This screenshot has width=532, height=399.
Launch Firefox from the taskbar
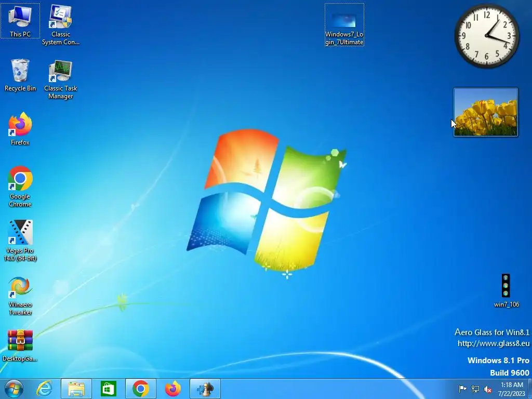pos(172,389)
